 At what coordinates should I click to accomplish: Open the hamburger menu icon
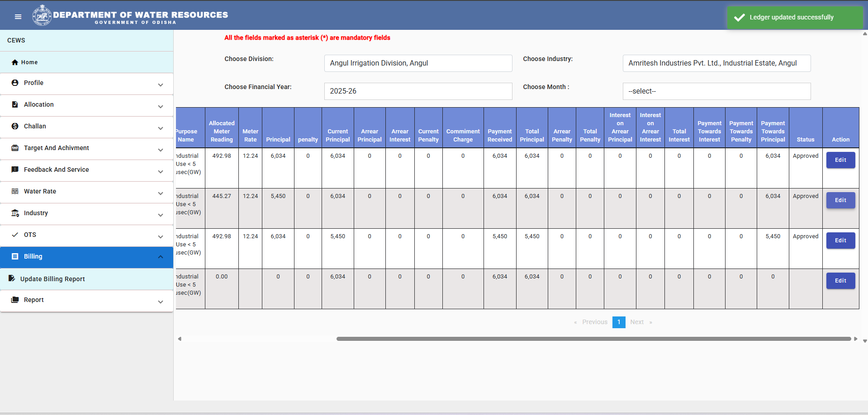point(18,17)
